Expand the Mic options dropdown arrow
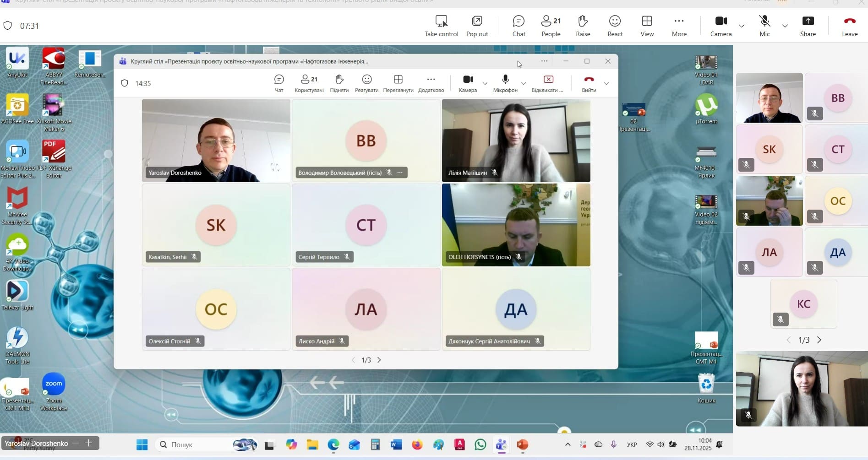Screen dimensions: 868x460 (x=785, y=26)
